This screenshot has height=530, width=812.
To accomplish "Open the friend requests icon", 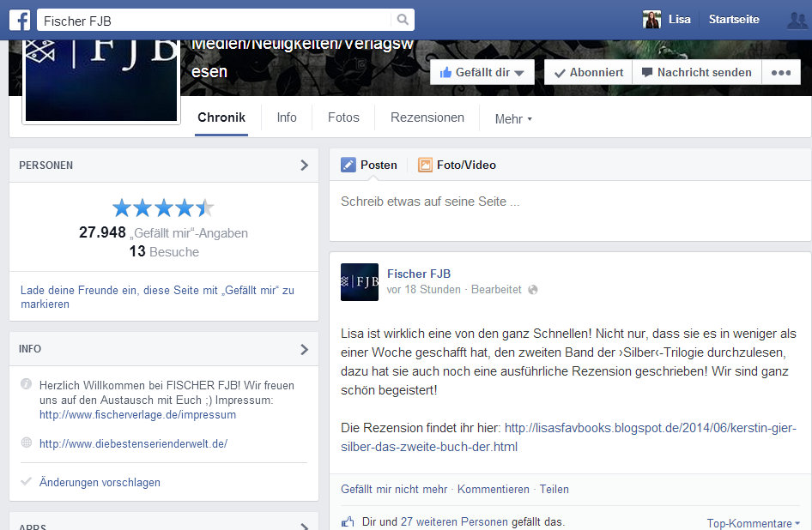I will tap(797, 21).
